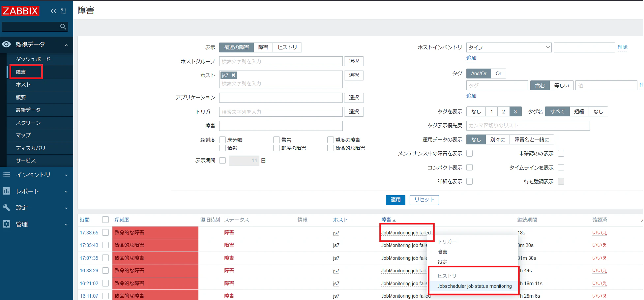This screenshot has height=300, width=644.
Task: Click the ZABBIX logo
Action: point(20,11)
